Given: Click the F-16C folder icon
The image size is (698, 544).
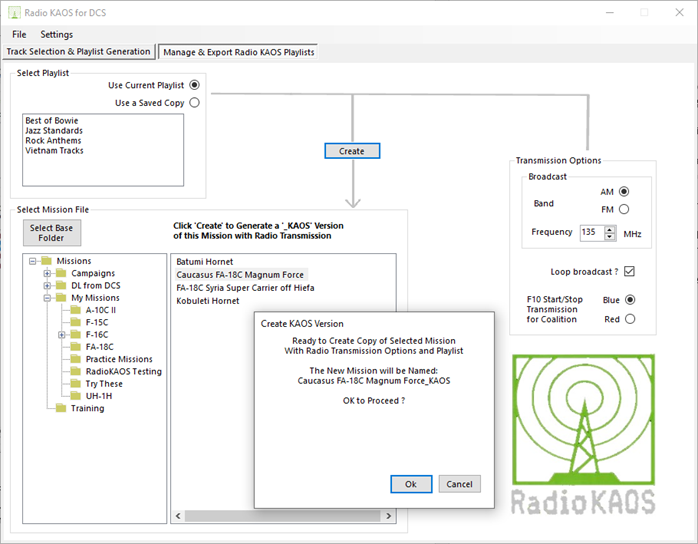Looking at the screenshot, I should point(76,334).
